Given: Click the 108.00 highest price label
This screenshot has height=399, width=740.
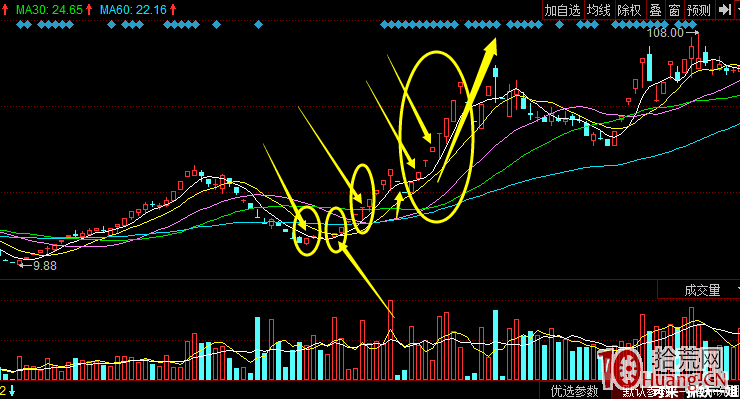Looking at the screenshot, I should (x=665, y=33).
